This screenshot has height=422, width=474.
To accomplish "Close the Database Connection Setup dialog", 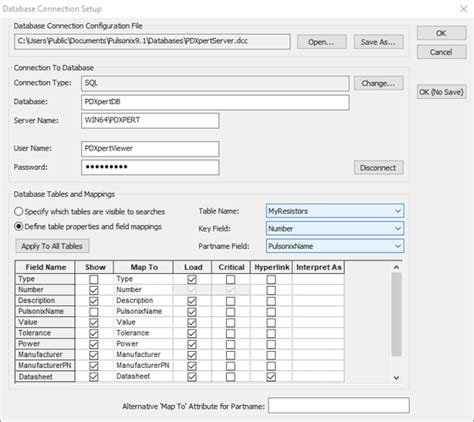I will pos(463,9).
